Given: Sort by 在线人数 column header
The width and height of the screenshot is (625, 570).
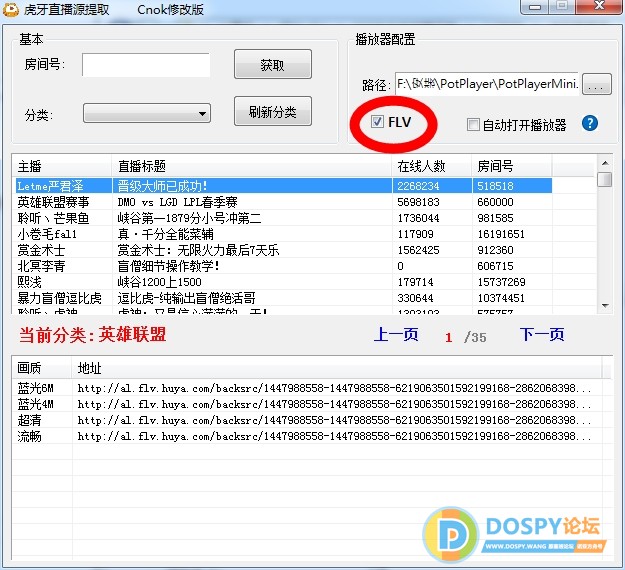Looking at the screenshot, I should [432, 166].
